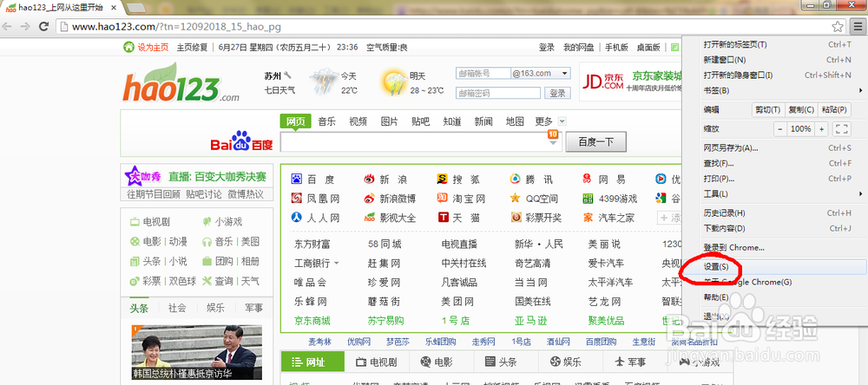Click the green home icon by 设为主页
Image resolution: width=868 pixels, height=385 pixels.
(x=128, y=47)
